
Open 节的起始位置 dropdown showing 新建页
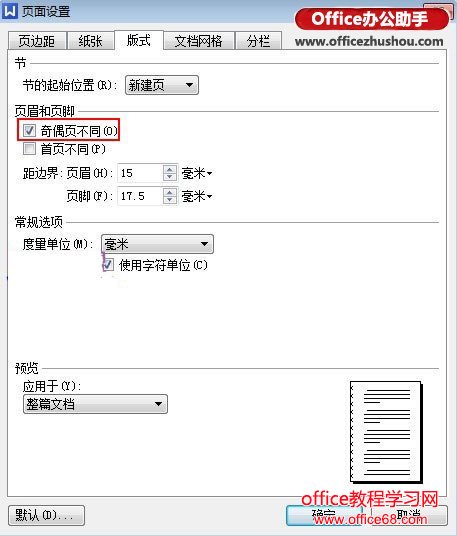[162, 85]
